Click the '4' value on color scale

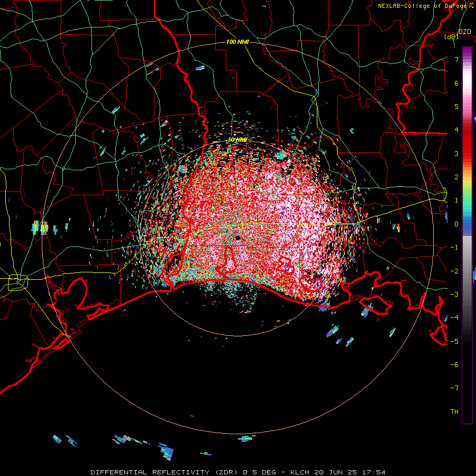tap(456, 130)
